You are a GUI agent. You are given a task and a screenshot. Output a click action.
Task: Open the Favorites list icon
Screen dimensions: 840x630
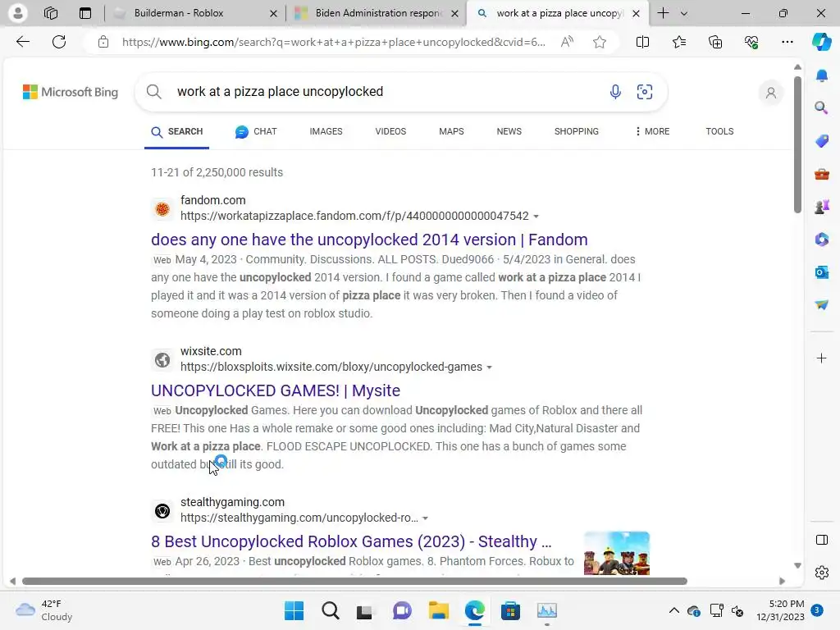pyautogui.click(x=678, y=42)
